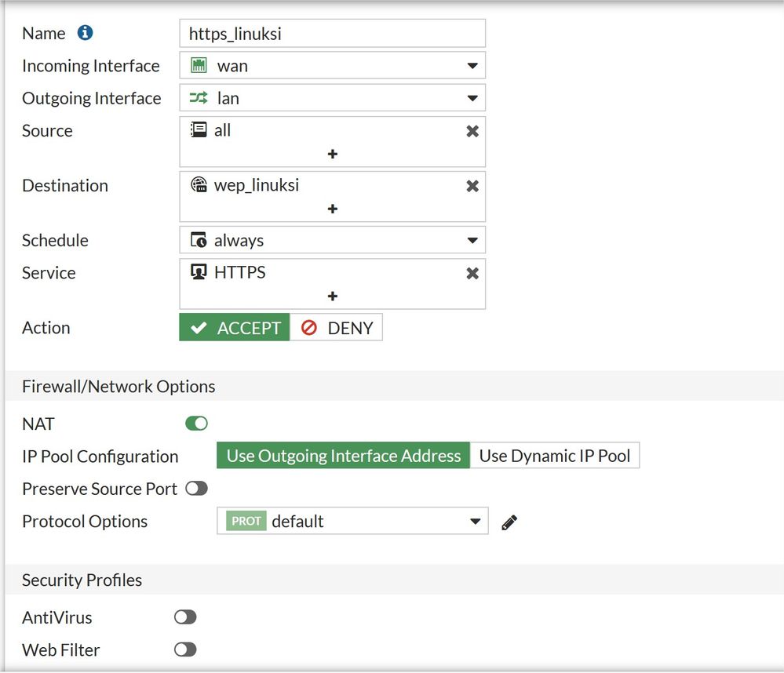The height and width of the screenshot is (673, 784).
Task: Add another destination with plus icon
Action: 333,209
